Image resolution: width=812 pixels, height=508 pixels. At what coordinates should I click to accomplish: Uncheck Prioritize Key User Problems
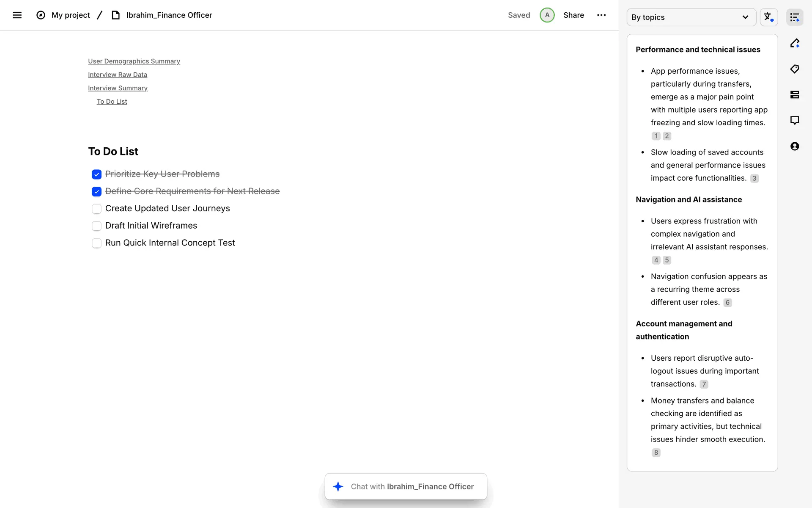(x=96, y=174)
